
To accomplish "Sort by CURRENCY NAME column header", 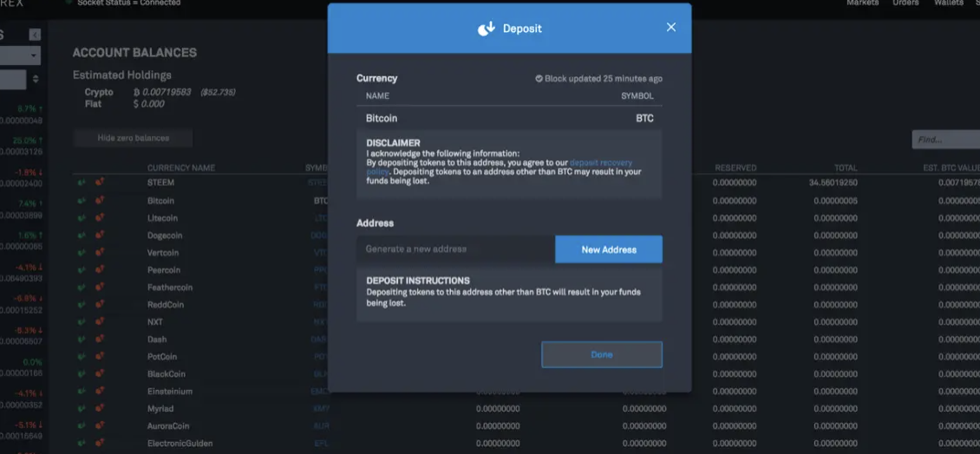I will pyautogui.click(x=181, y=168).
